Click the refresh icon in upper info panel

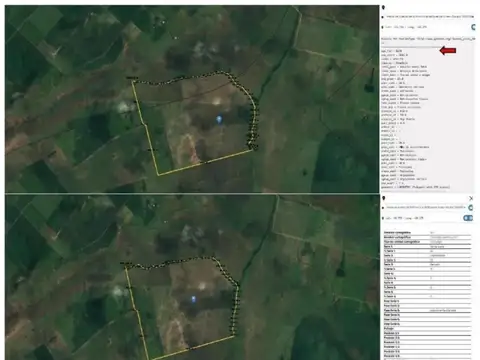[x=473, y=27]
